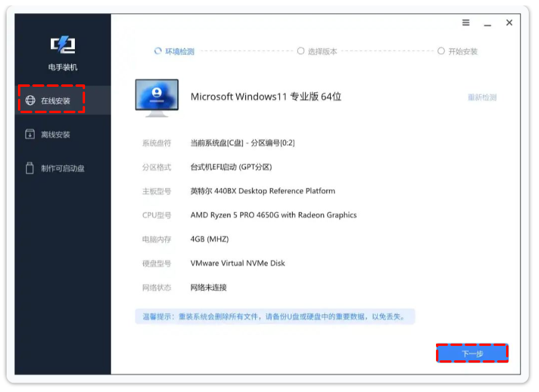
Task: Click the Windows 11 monitor thumbnail
Action: 157,98
